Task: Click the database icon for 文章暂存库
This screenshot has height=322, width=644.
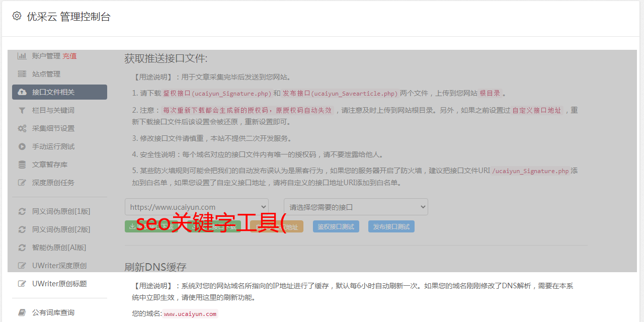Action: point(22,165)
